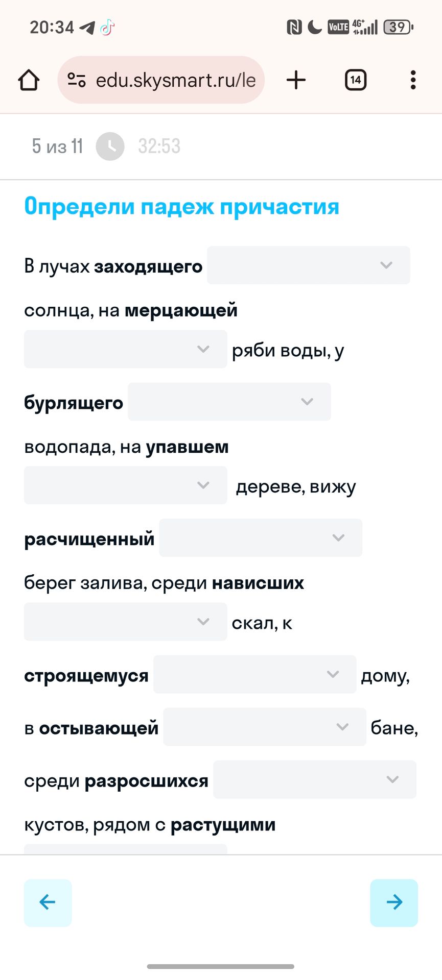Expand case dropdown before «ряби воды»
This screenshot has height=980, width=442.
click(x=125, y=349)
